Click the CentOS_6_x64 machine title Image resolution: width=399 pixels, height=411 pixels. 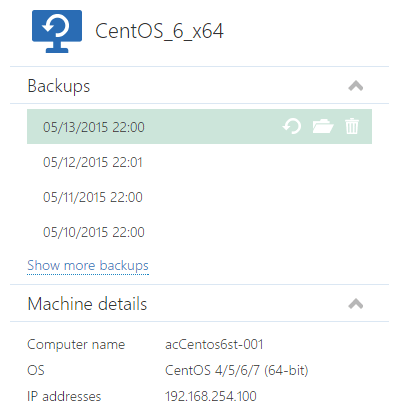point(159,31)
